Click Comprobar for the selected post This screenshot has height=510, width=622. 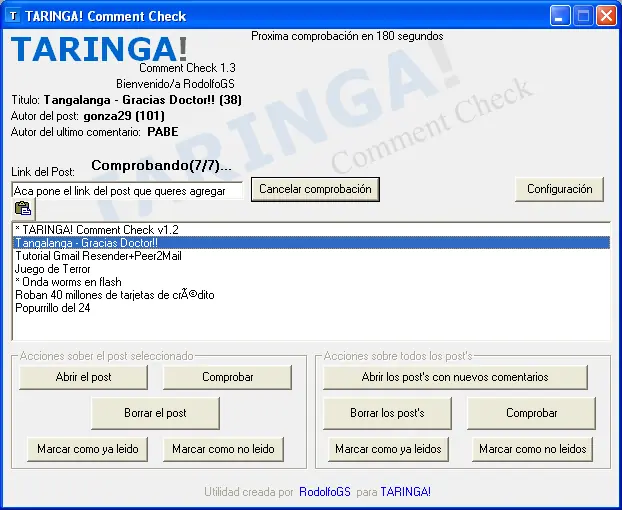pyautogui.click(x=227, y=377)
